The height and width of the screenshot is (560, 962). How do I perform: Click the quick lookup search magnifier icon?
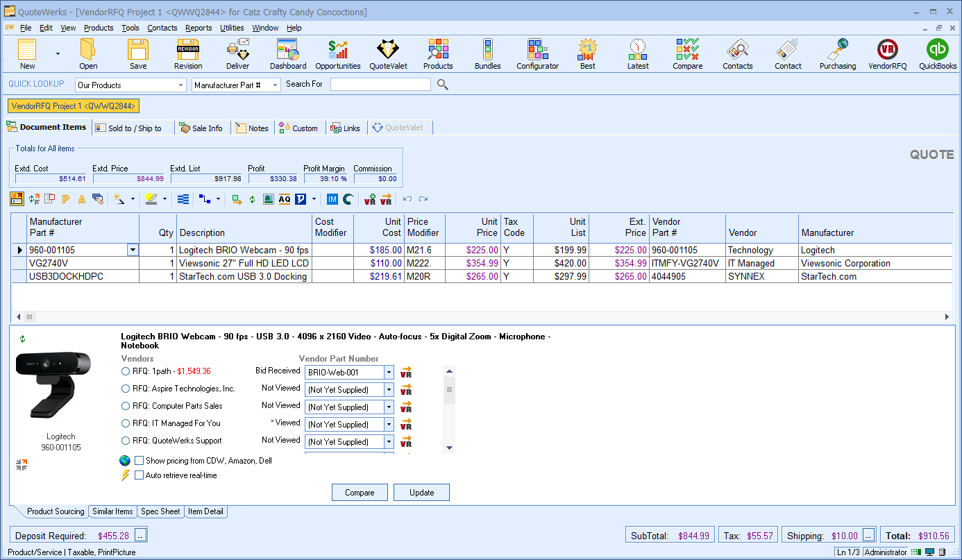click(x=442, y=85)
